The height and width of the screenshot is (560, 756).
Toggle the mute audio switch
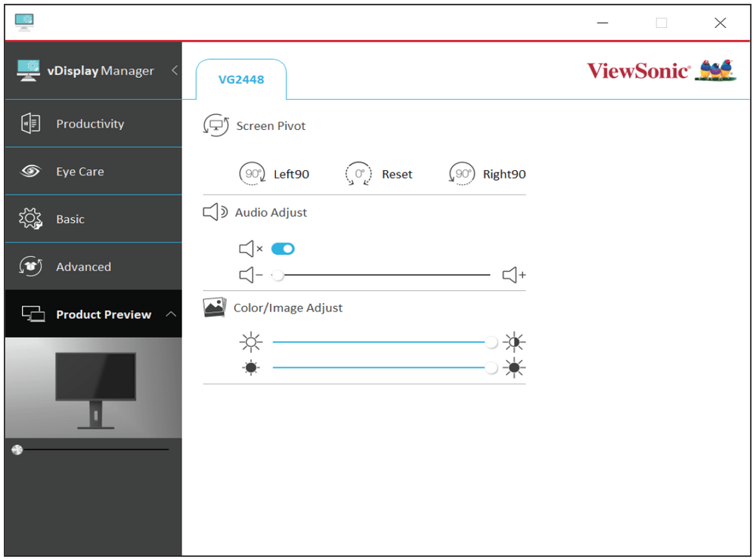click(x=283, y=249)
